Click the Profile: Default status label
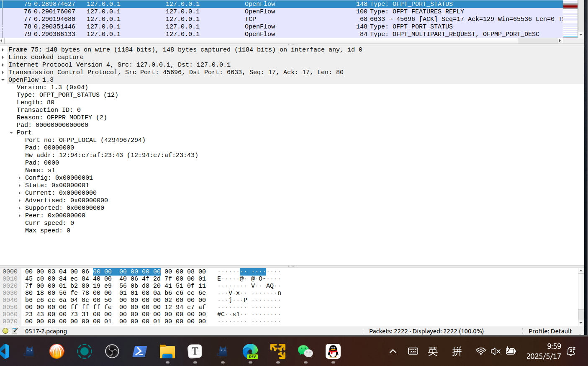588x366 pixels. pyautogui.click(x=550, y=331)
